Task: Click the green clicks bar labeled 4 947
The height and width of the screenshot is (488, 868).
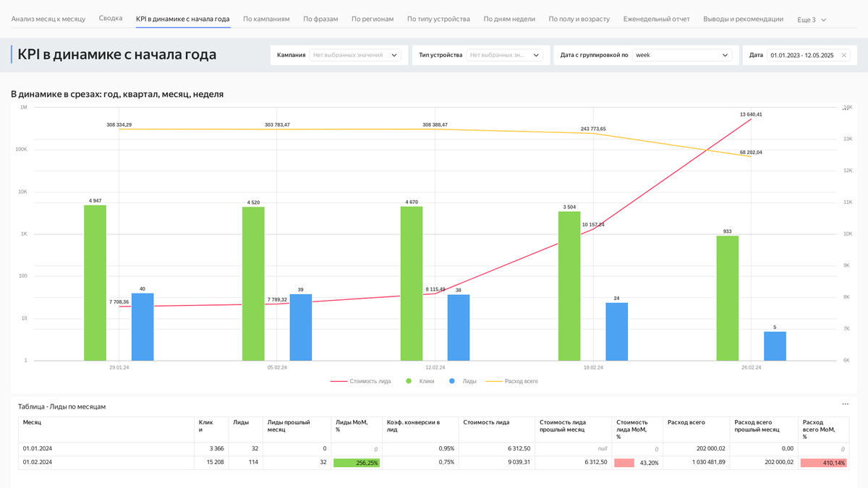Action: 95,283
